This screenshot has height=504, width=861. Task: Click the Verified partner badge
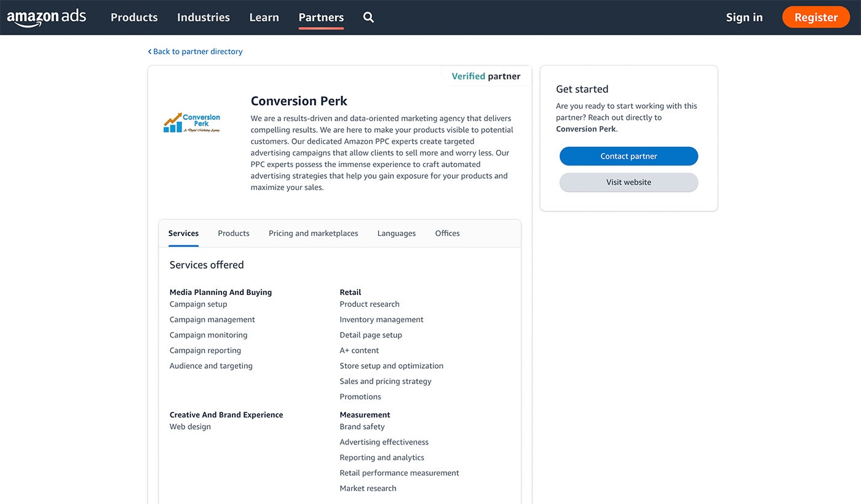(486, 76)
